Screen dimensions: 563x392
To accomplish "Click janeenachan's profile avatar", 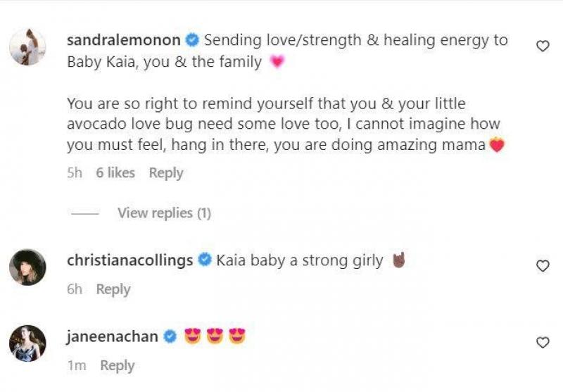I will (28, 344).
